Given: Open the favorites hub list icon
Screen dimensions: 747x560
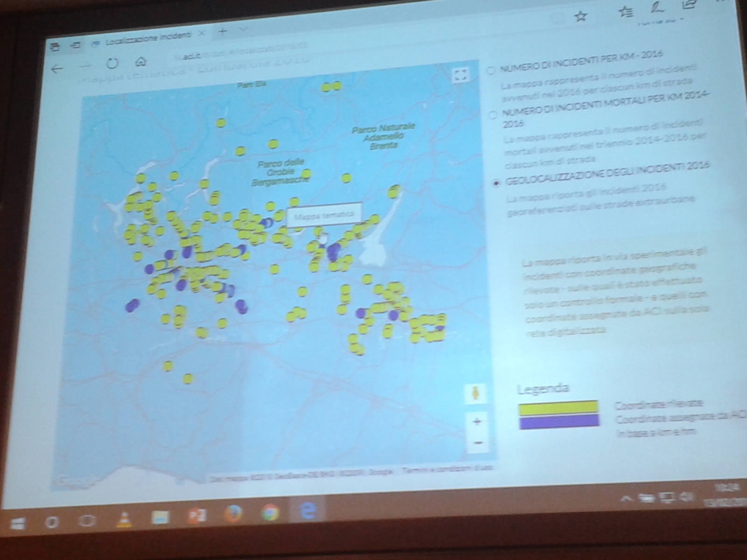Looking at the screenshot, I should tap(625, 13).
